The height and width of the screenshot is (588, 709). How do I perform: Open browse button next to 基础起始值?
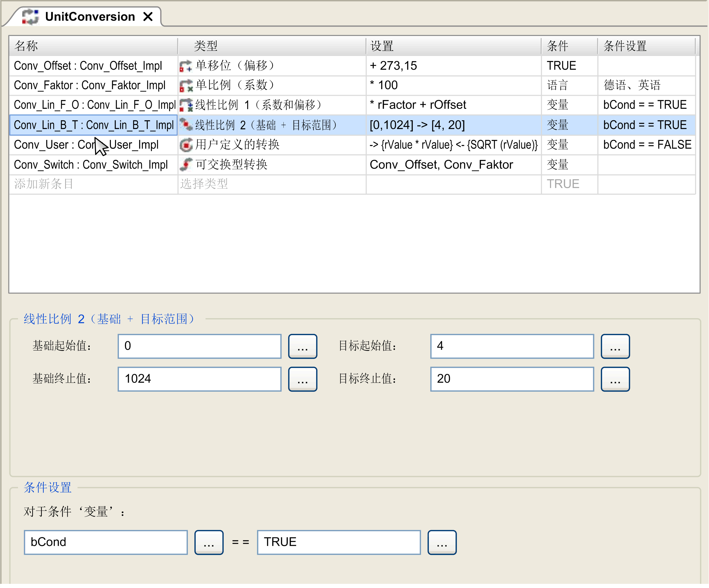(303, 346)
